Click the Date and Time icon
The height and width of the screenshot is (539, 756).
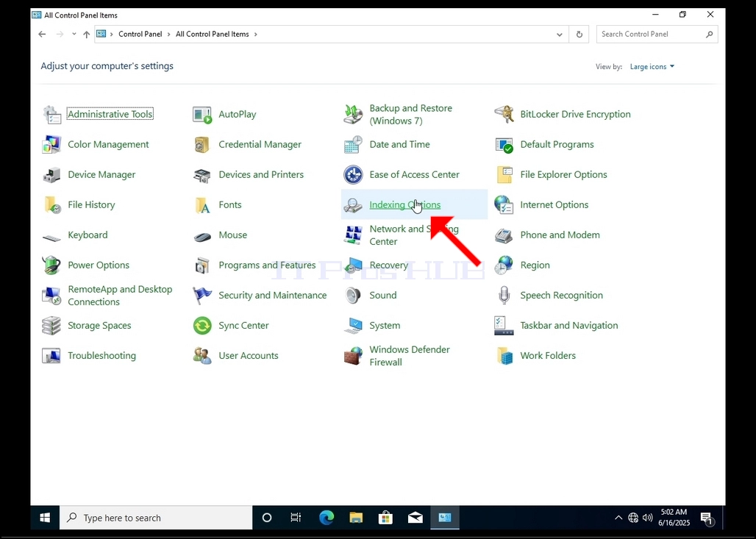click(x=353, y=145)
